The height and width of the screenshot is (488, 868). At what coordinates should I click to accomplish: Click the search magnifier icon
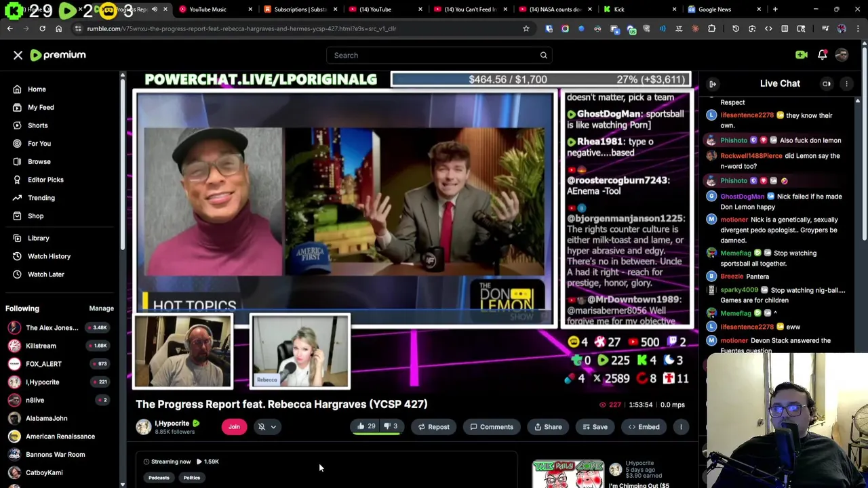543,55
